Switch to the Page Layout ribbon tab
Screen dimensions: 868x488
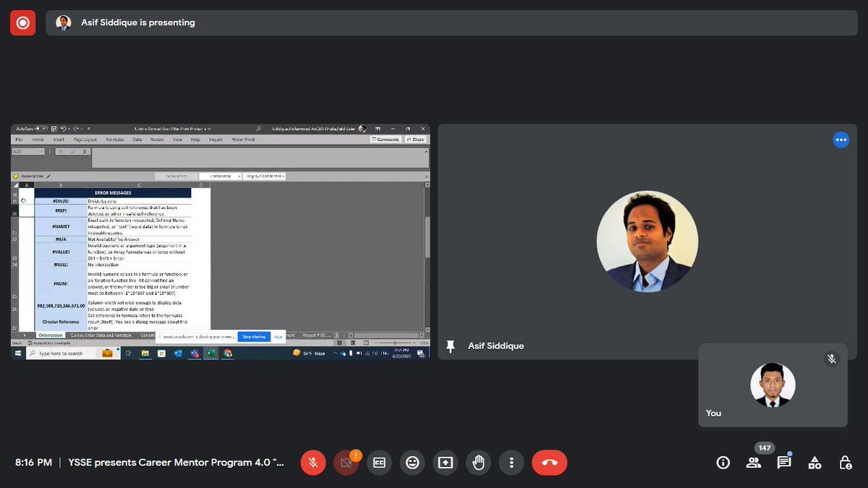[x=85, y=139]
